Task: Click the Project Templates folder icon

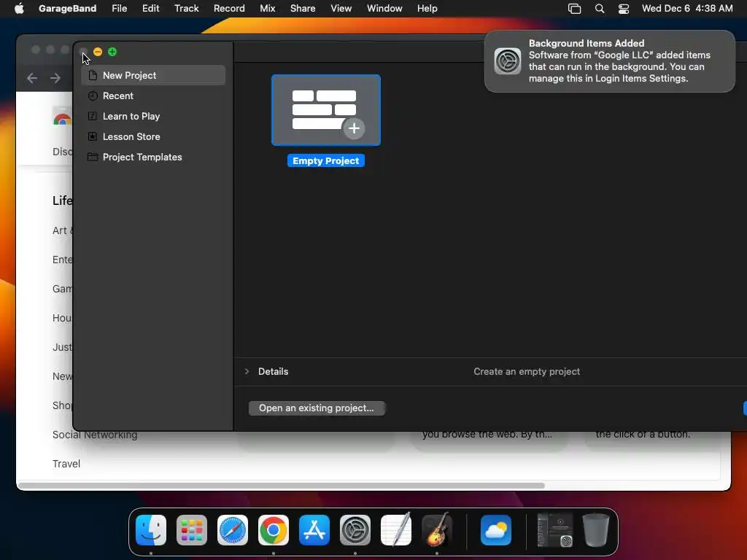Action: point(93,157)
